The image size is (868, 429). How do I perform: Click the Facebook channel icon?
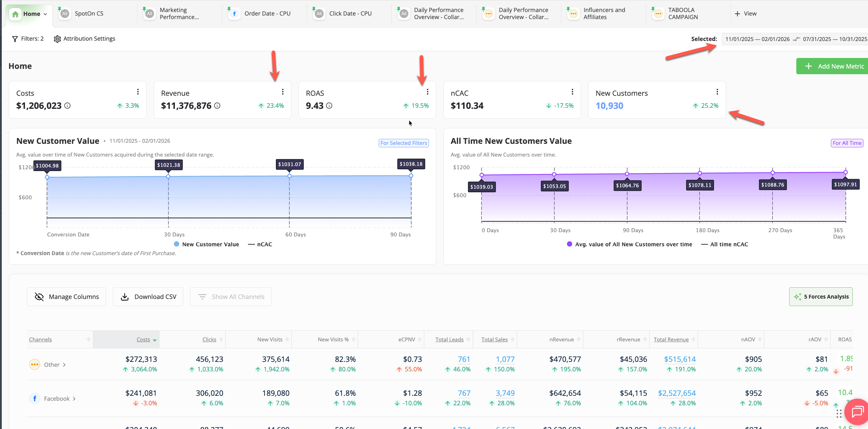click(35, 399)
